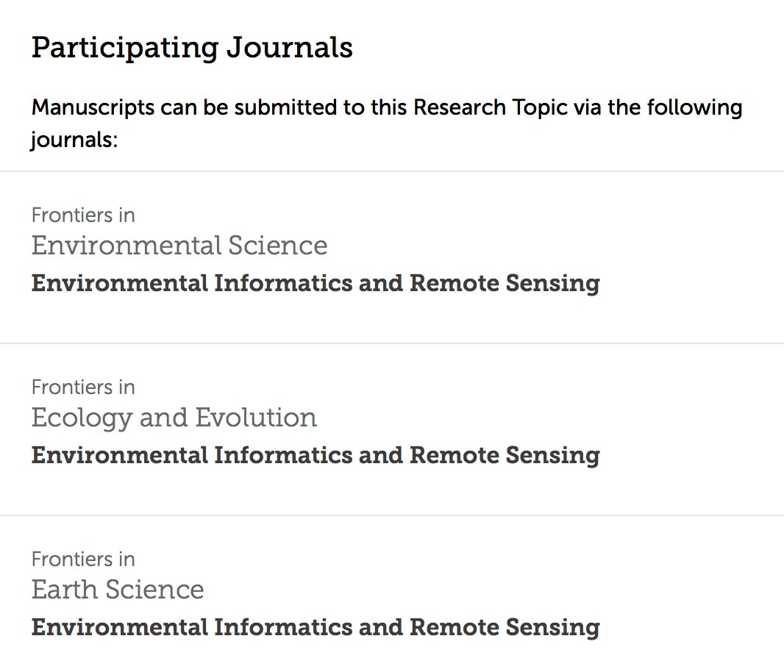
Task: Click "Remote Sensing" in the Earth Science section name
Action: coord(505,627)
